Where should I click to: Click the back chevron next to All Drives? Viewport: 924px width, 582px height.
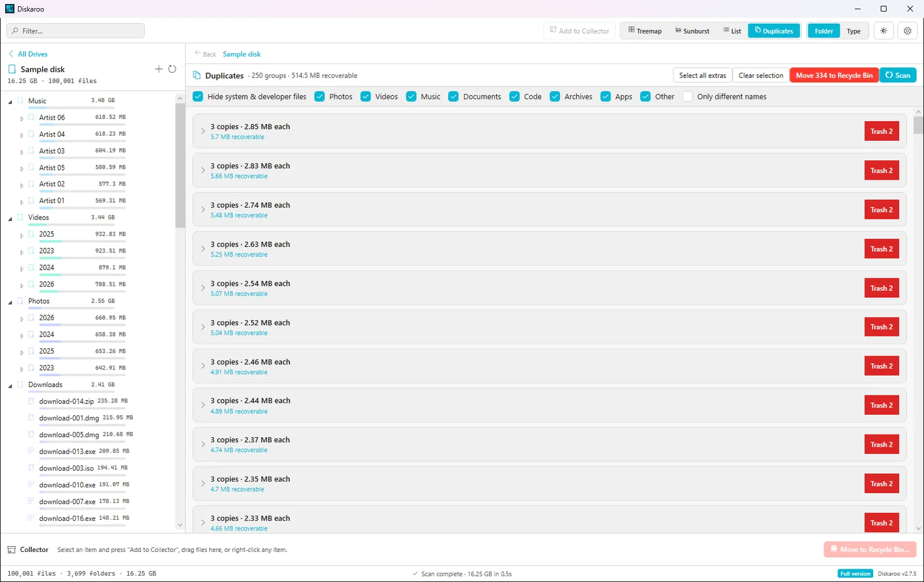pos(11,54)
